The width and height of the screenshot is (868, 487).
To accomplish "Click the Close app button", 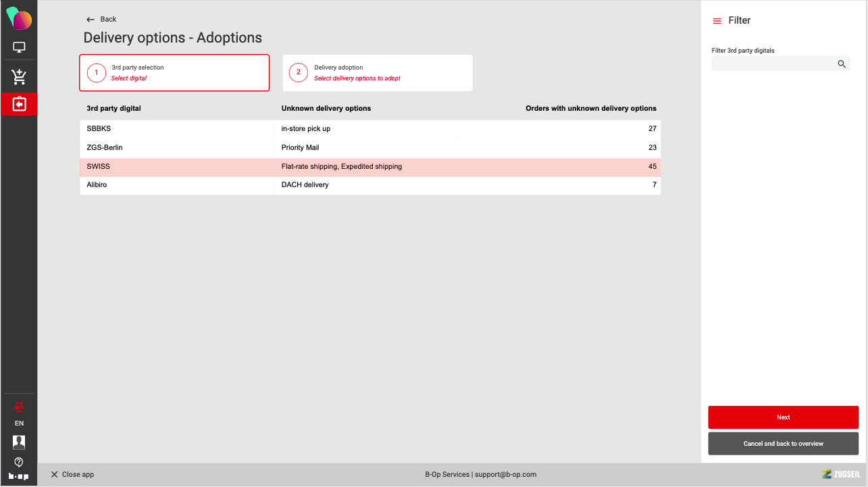I will pos(72,474).
